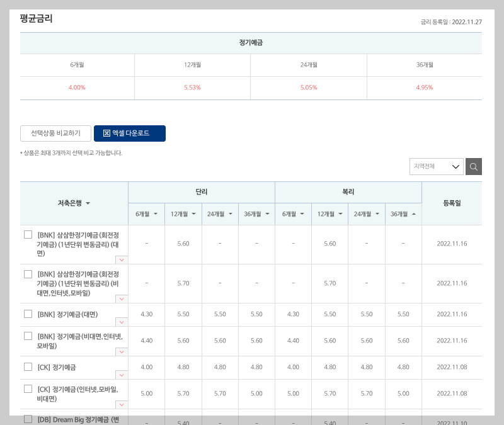Expand details for [CK] 정기예금(인터넷,모바일,비대면)
The height and width of the screenshot is (425, 504).
point(122,405)
